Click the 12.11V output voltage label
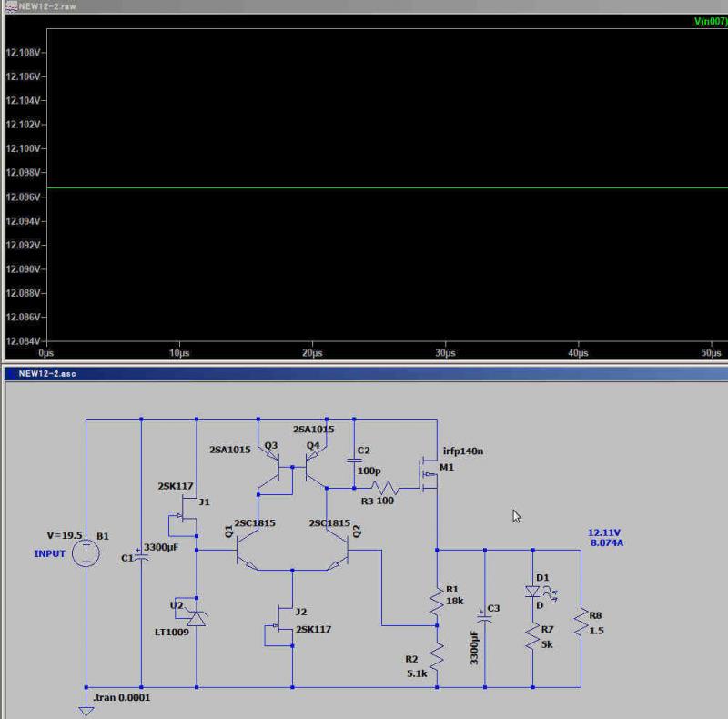Screen dimensions: 728x719 [606, 532]
